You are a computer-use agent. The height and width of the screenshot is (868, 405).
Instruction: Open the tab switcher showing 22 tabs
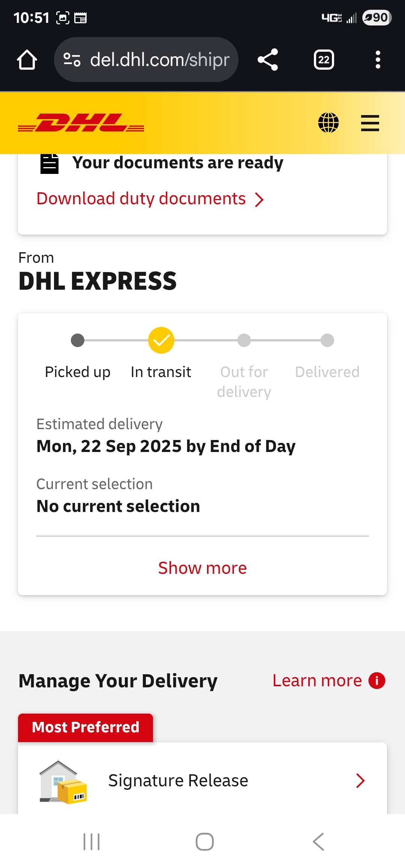point(324,60)
